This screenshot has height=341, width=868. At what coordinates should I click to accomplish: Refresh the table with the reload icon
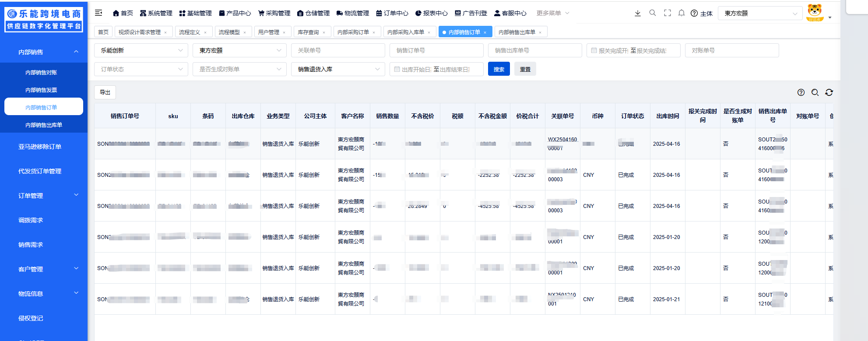pos(829,92)
